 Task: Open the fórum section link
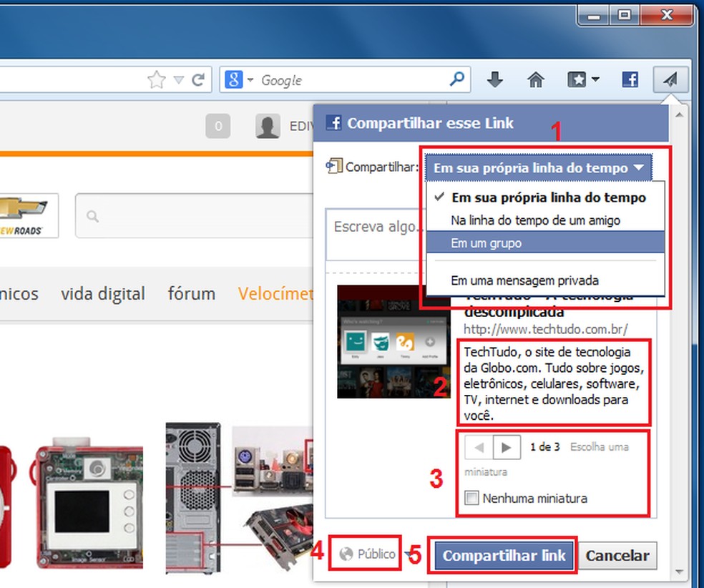(x=191, y=293)
